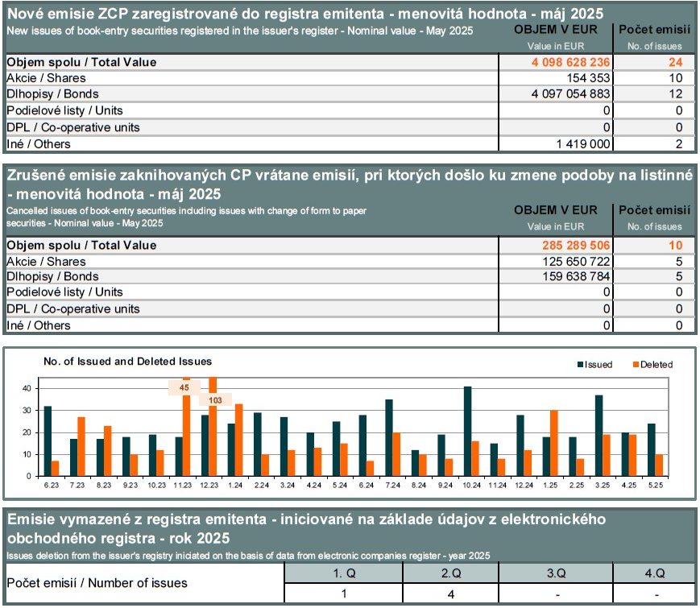The height and width of the screenshot is (608, 700).
Task: Click x-axis label 5.25
Action: pos(656,486)
